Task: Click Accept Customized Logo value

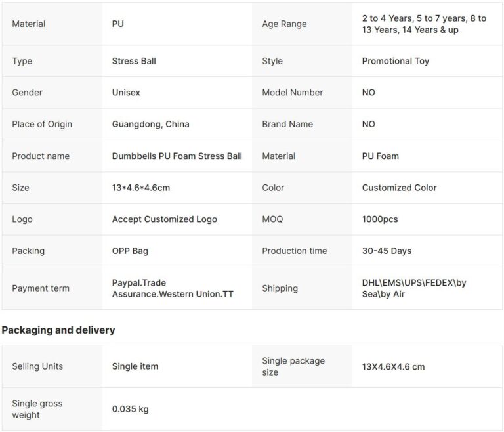Action: [x=165, y=219]
